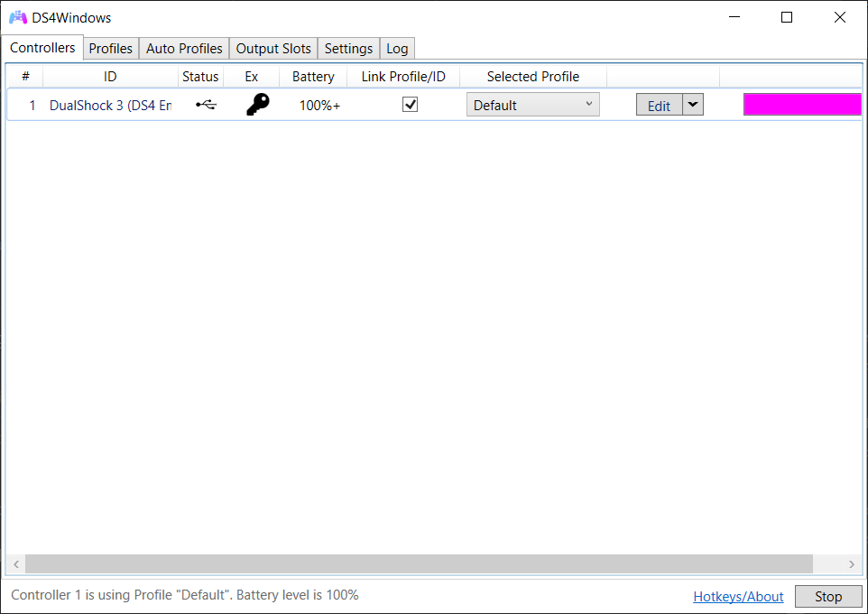Click the Battery column header
This screenshot has width=868, height=614.
pos(312,76)
